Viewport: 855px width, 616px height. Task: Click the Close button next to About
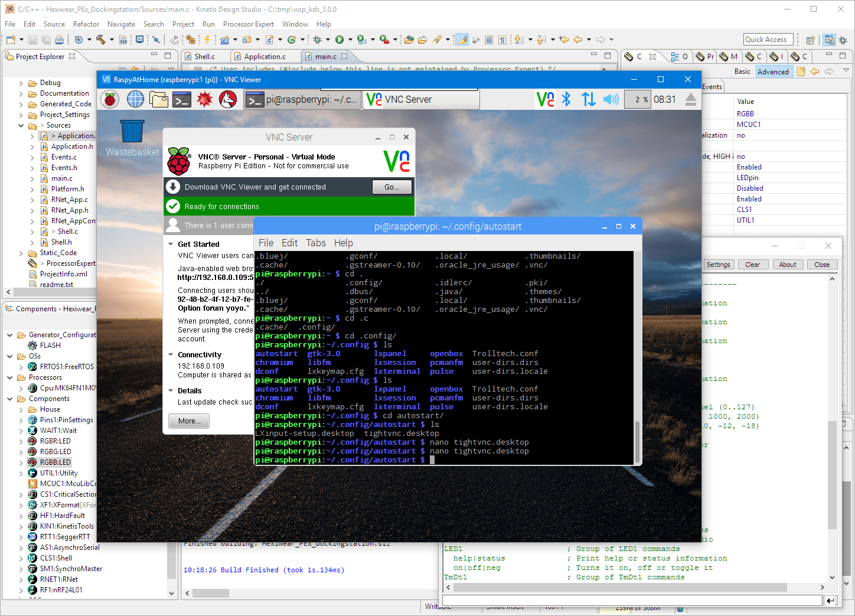coord(822,265)
